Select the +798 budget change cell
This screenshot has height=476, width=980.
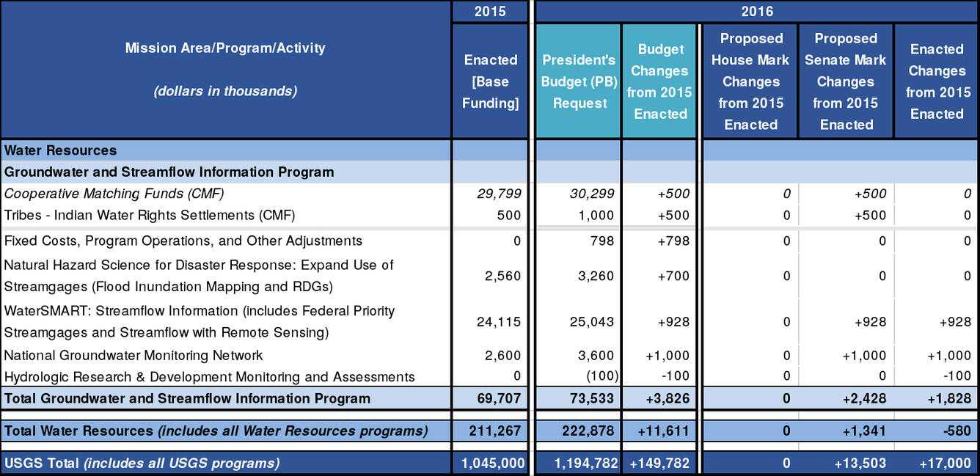coord(659,241)
